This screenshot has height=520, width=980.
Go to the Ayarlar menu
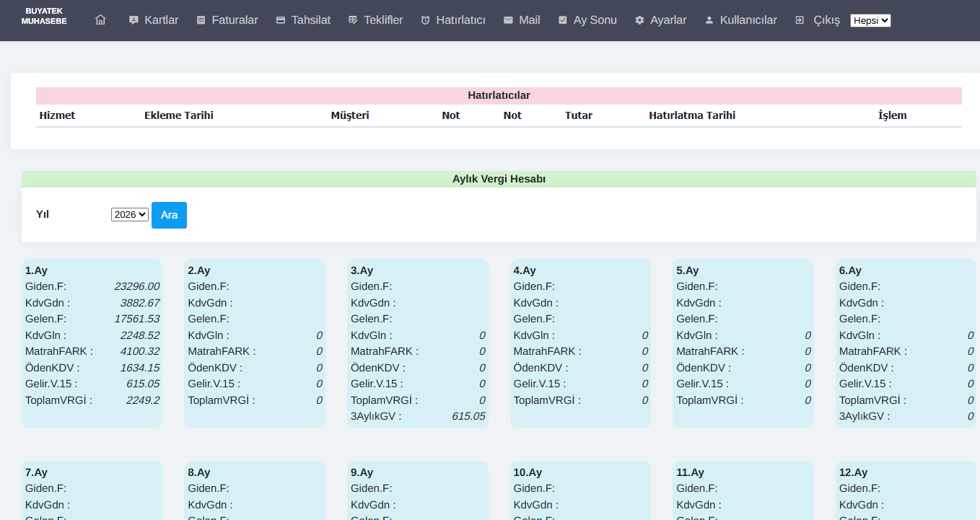click(668, 20)
